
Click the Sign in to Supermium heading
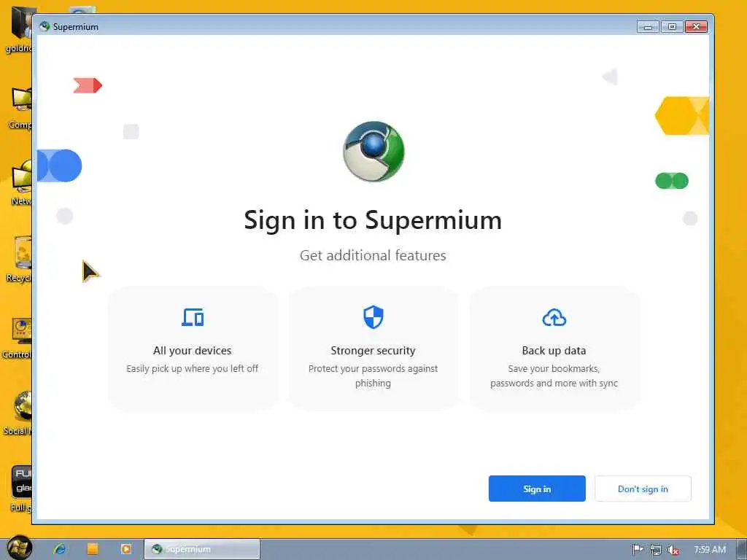373,220
